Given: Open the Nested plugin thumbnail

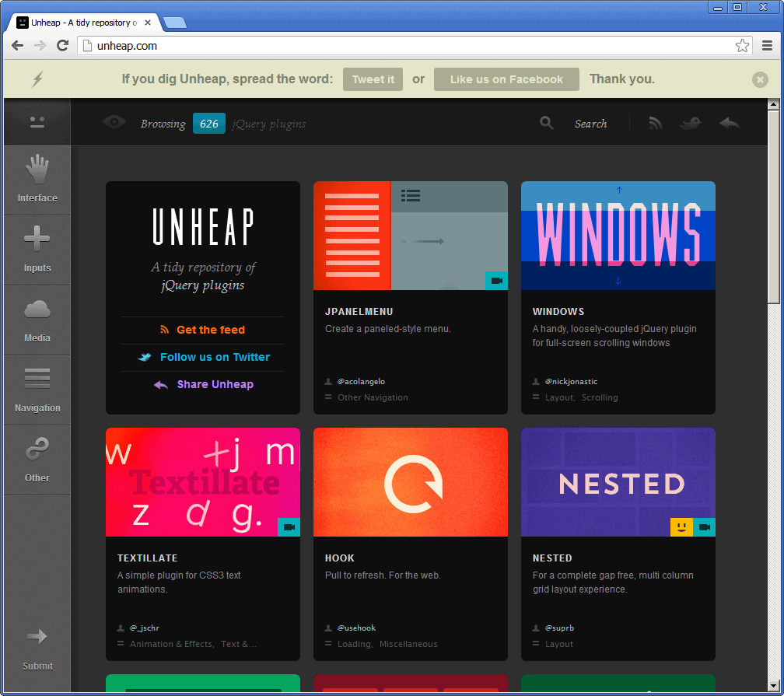Looking at the screenshot, I should point(618,482).
